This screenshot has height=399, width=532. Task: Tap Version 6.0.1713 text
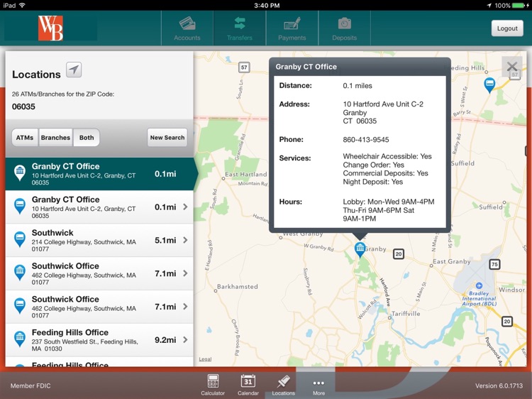pyautogui.click(x=499, y=386)
